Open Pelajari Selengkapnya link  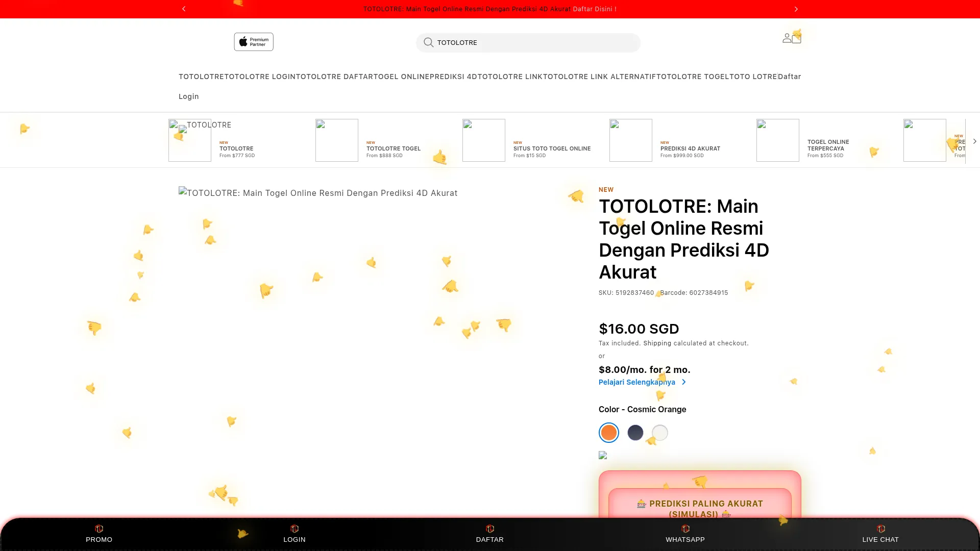tap(642, 382)
